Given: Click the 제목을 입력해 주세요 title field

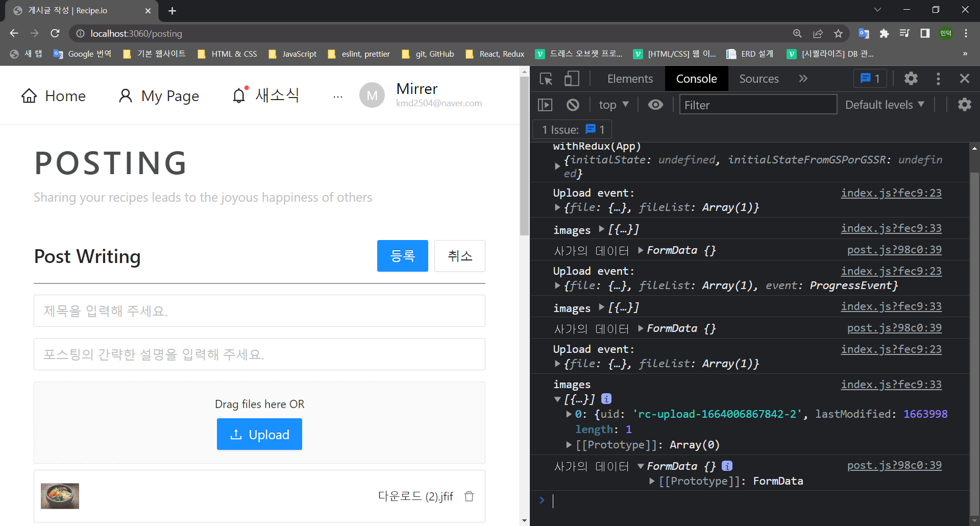Looking at the screenshot, I should [259, 310].
